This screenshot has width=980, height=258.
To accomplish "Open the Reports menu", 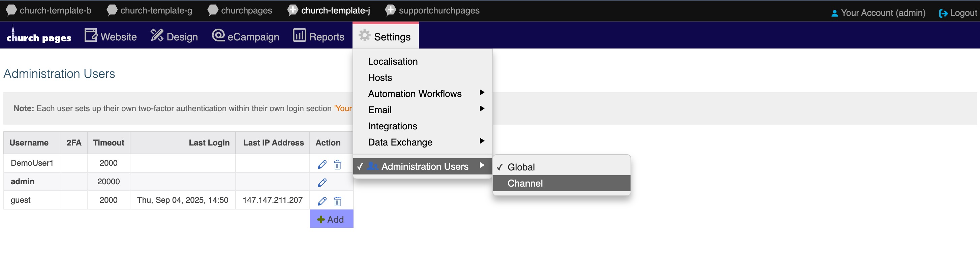I will point(319,36).
